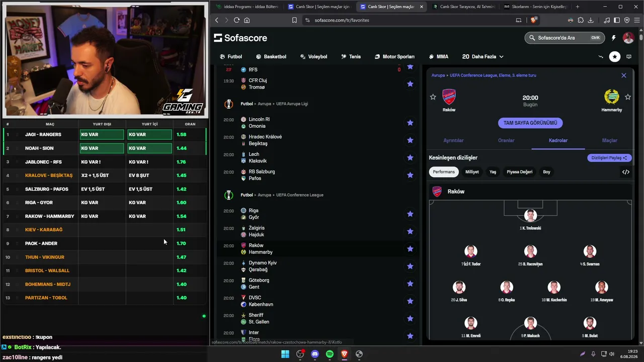Click the Sofascore home logo

(240, 38)
